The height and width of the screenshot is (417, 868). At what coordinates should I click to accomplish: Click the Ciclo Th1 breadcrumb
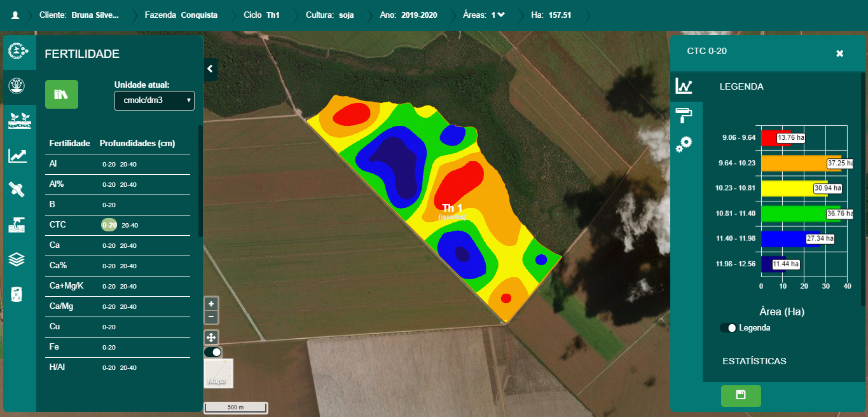pyautogui.click(x=261, y=15)
